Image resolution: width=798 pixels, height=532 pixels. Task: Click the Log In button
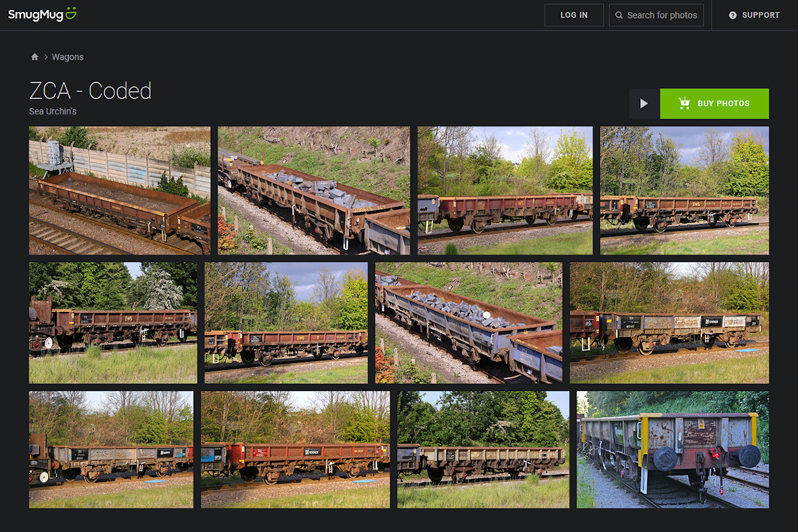point(574,15)
